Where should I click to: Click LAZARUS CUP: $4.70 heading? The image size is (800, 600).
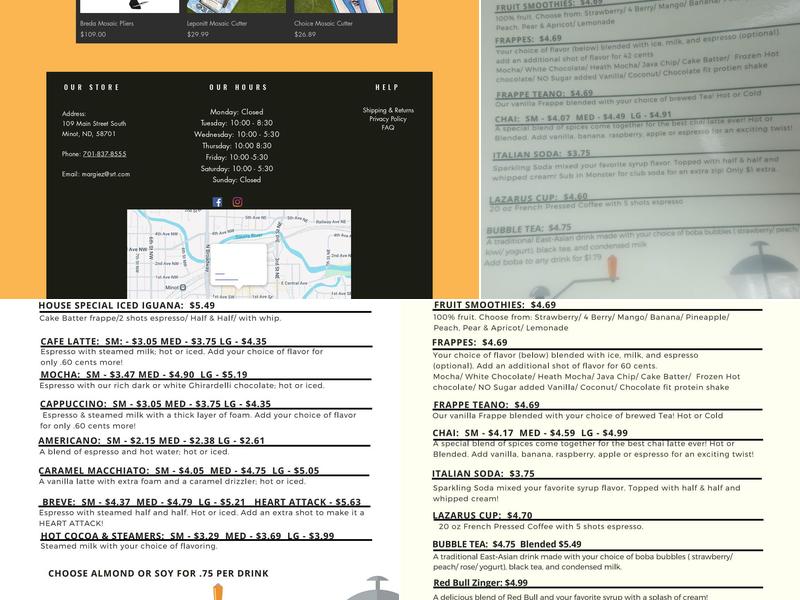pos(482,515)
